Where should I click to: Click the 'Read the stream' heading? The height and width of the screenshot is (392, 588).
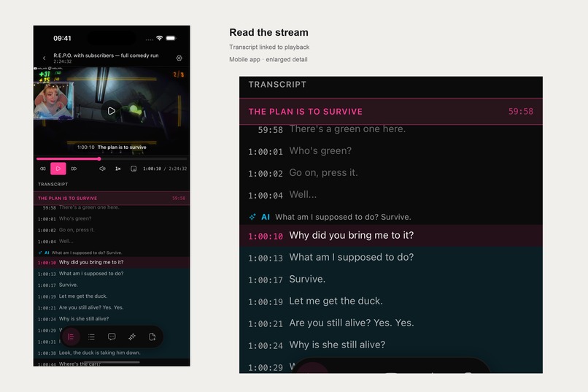(x=269, y=32)
